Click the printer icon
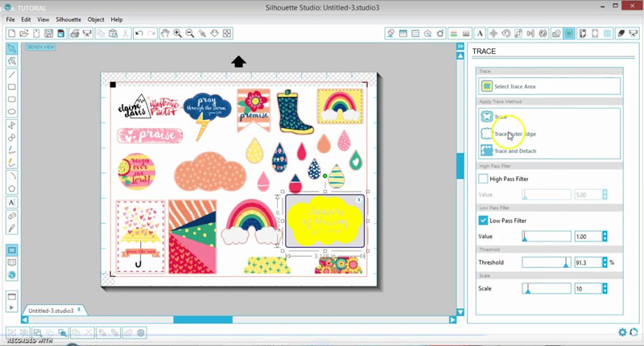 click(74, 33)
